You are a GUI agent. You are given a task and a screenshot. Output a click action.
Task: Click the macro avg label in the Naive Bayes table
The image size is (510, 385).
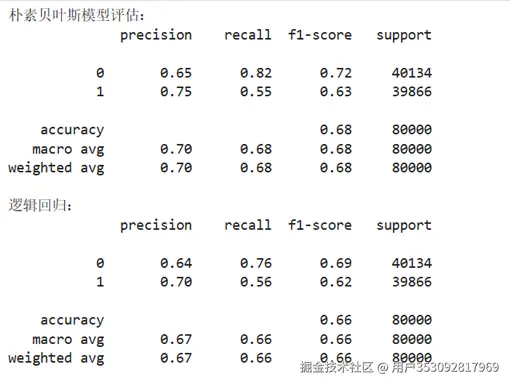[x=68, y=149]
